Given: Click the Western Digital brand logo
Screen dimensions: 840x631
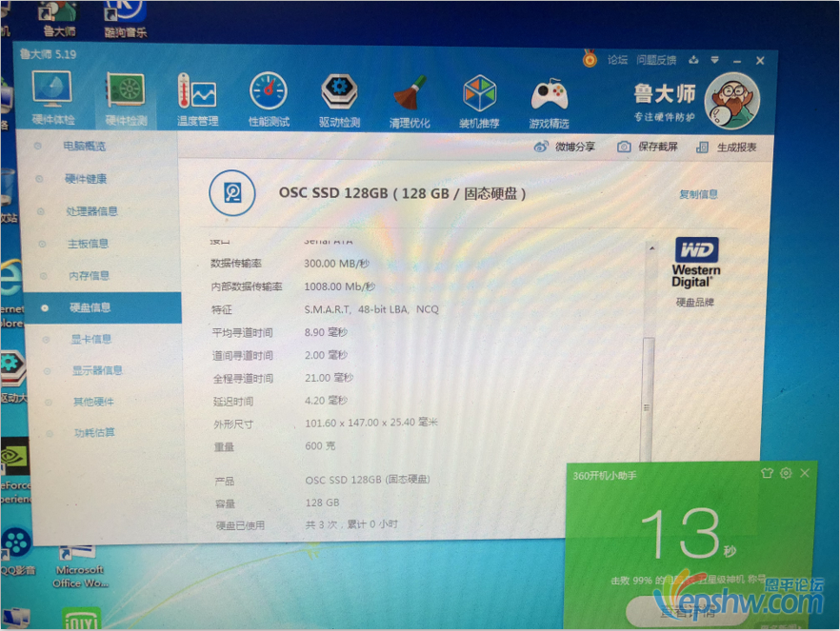Looking at the screenshot, I should click(x=696, y=263).
